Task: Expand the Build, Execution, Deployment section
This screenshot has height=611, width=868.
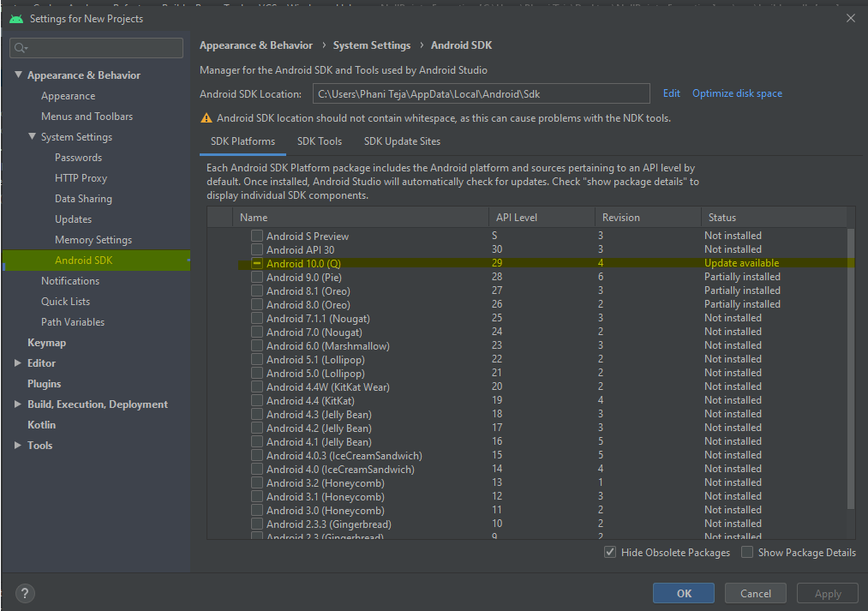Action: coord(19,404)
